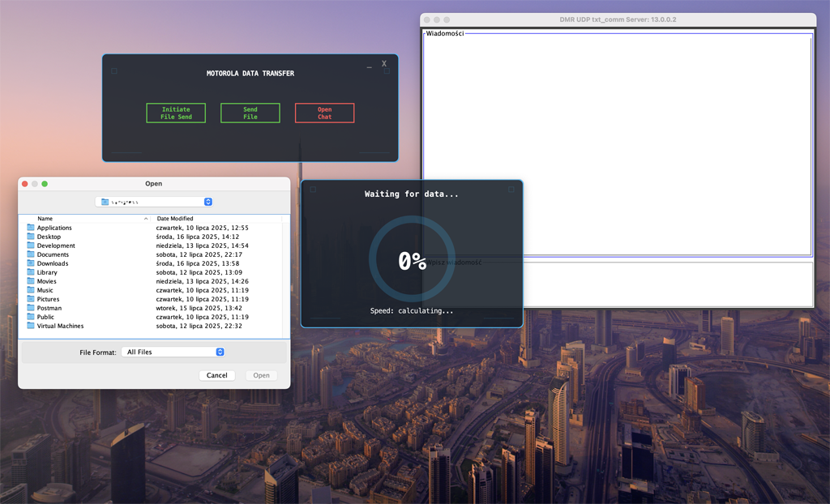The image size is (830, 504).
Task: Minimize the Motorola Data Transfer window
Action: click(370, 67)
